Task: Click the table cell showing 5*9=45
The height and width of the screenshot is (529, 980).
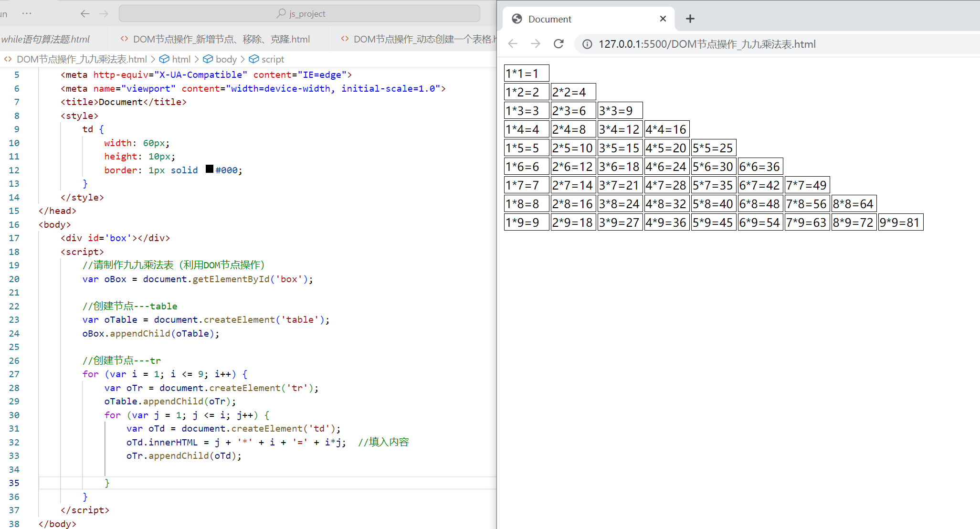Action: 714,222
